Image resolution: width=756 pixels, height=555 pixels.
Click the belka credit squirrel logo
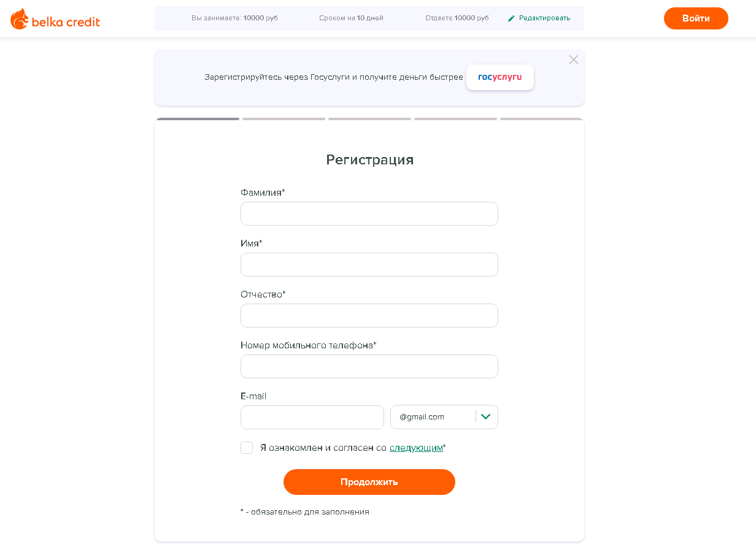click(20, 19)
